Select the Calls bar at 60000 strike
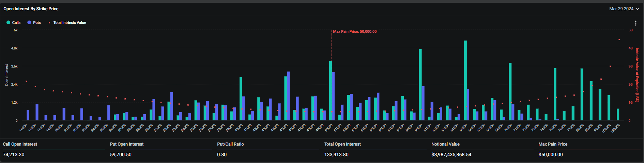Image resolution: width=644 pixels, height=163 pixels. [x=420, y=85]
